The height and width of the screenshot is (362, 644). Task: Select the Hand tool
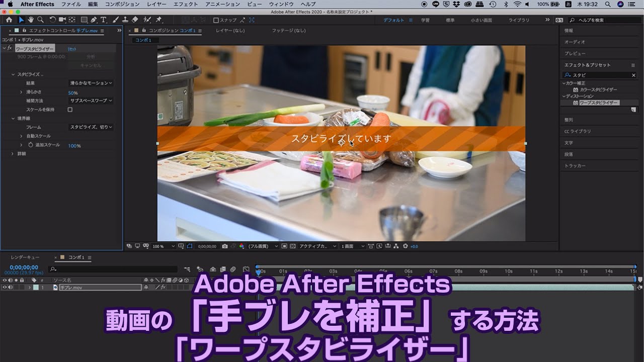point(31,20)
